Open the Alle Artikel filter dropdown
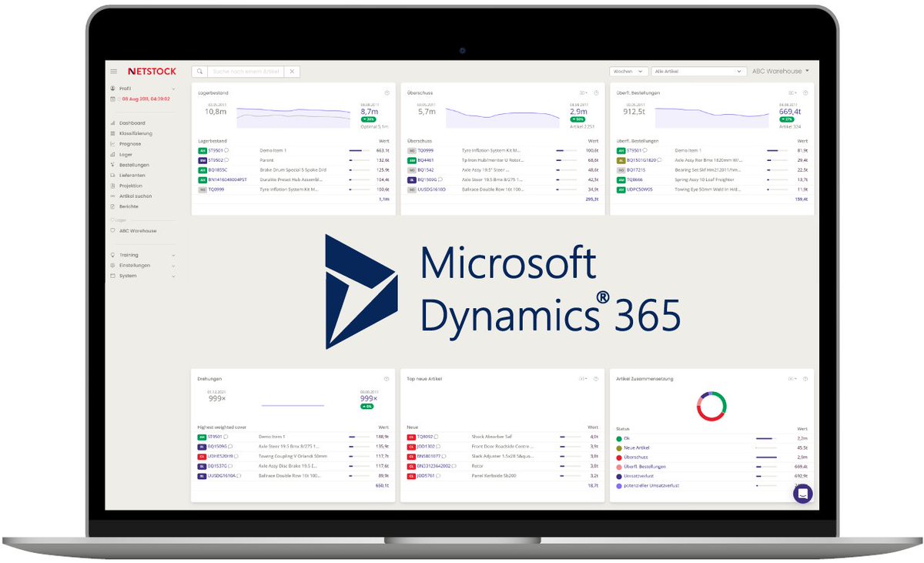The height and width of the screenshot is (563, 924). point(699,71)
